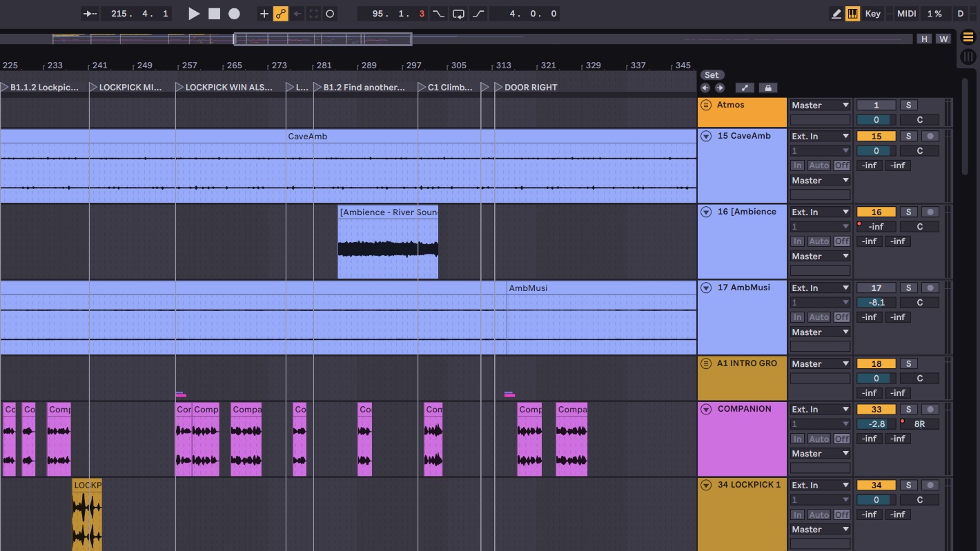This screenshot has height=551, width=980.
Task: Solo the COMPANION track
Action: 908,409
